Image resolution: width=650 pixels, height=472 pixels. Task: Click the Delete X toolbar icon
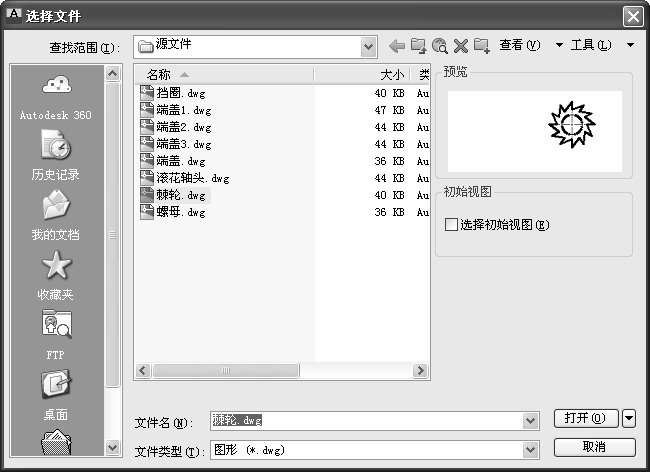461,46
